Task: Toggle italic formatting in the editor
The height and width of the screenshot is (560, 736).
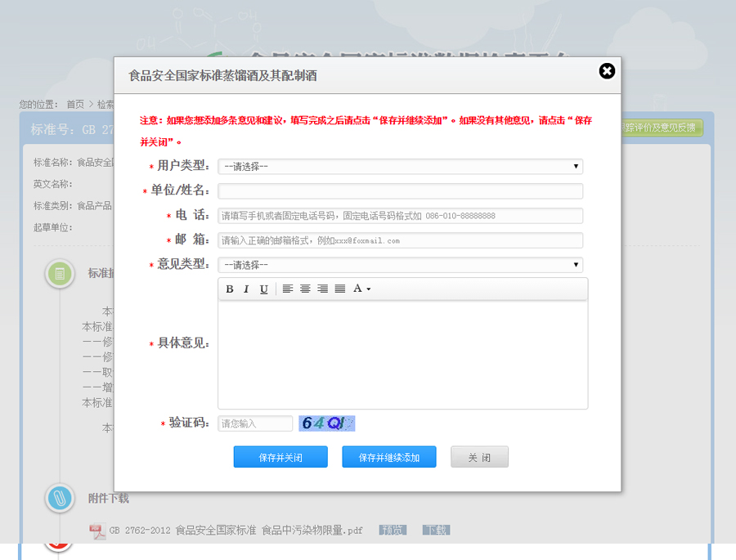Action: coord(246,289)
